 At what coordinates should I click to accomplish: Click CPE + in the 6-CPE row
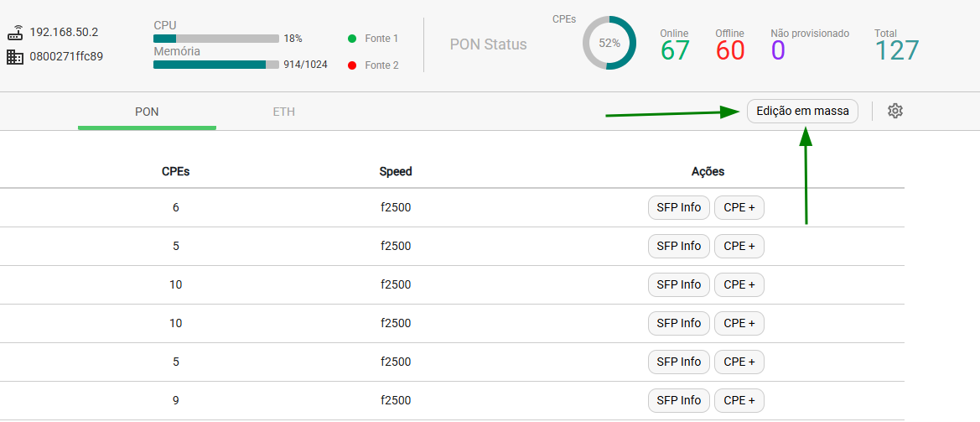click(739, 207)
